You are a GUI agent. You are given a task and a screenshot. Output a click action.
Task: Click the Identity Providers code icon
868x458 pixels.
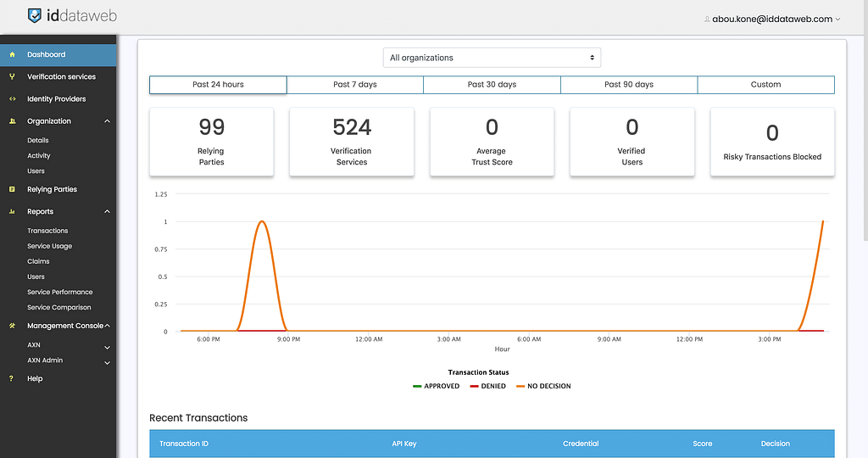click(12, 99)
